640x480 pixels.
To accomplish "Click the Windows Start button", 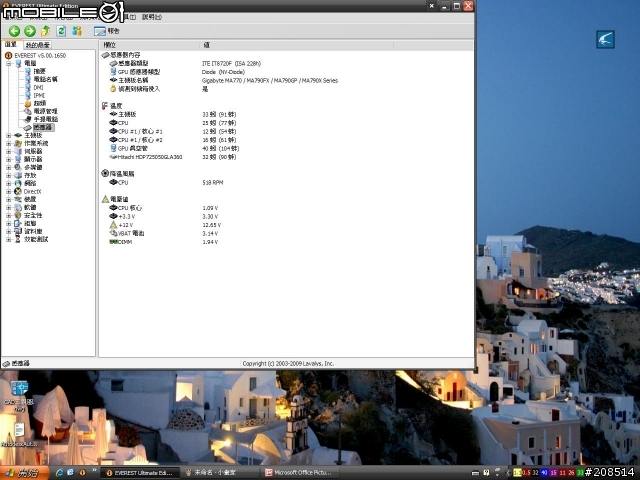I will coord(24,473).
